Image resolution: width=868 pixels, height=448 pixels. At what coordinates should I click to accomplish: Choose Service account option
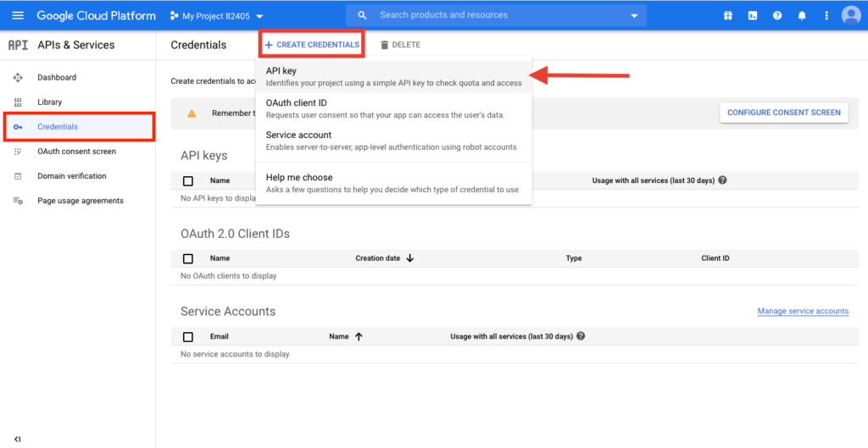[393, 141]
